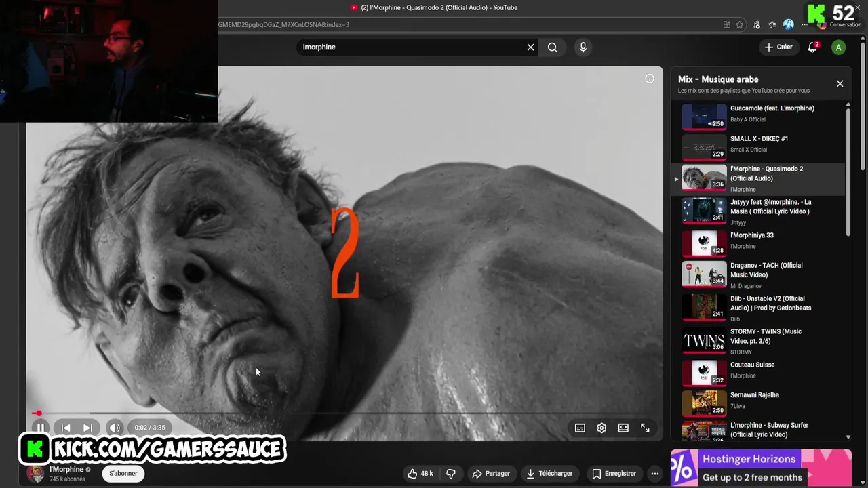
Task: Close the Mix - Musique arabe playlist panel
Action: coord(840,83)
